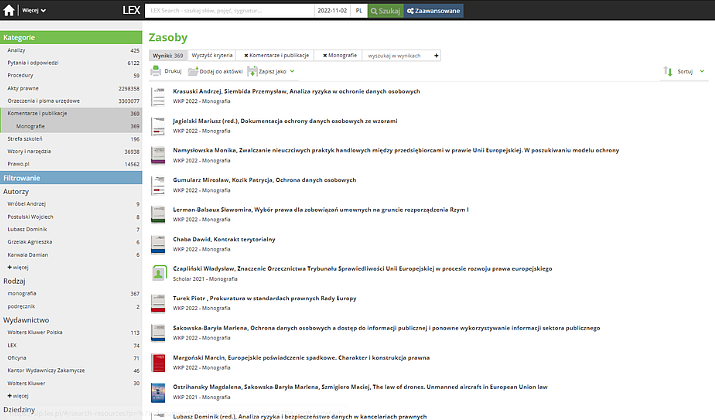The width and height of the screenshot is (715, 420).
Task: Click the Zapisz jako save icon
Action: pyautogui.click(x=252, y=72)
